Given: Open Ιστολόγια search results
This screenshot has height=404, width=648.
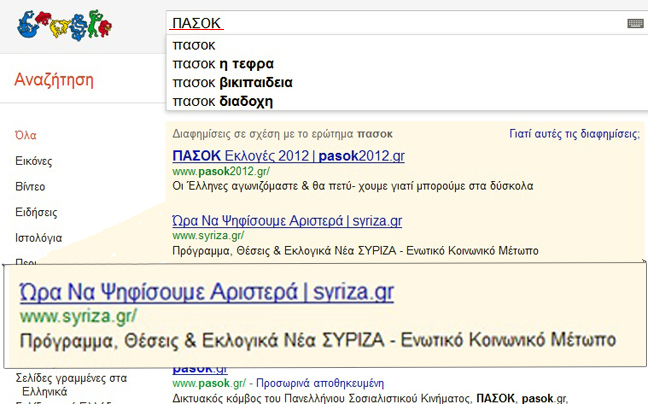Looking at the screenshot, I should (39, 239).
